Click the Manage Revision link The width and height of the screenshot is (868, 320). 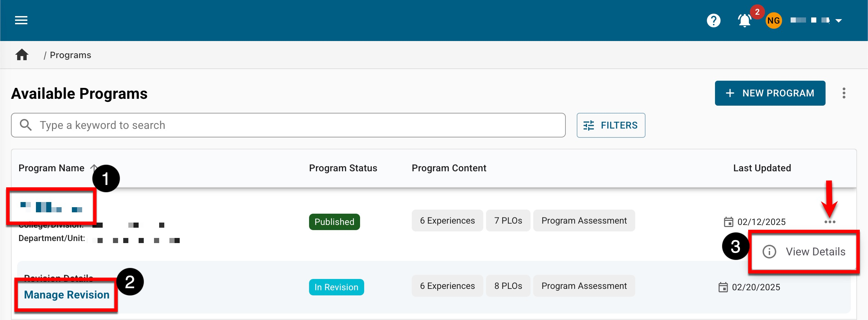pos(67,295)
